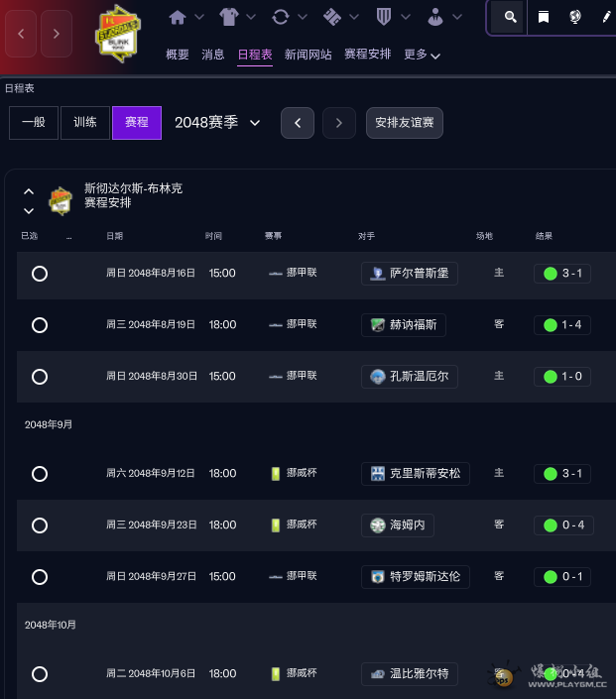Expand the chevron beside the shirt icon
Viewport: 616px width, 699px height.
click(x=251, y=17)
